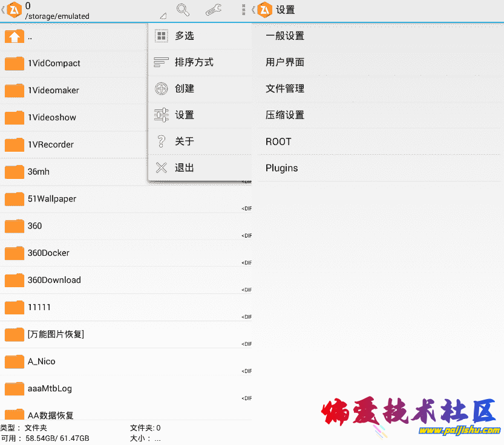Open the 360Download folder

point(54,280)
